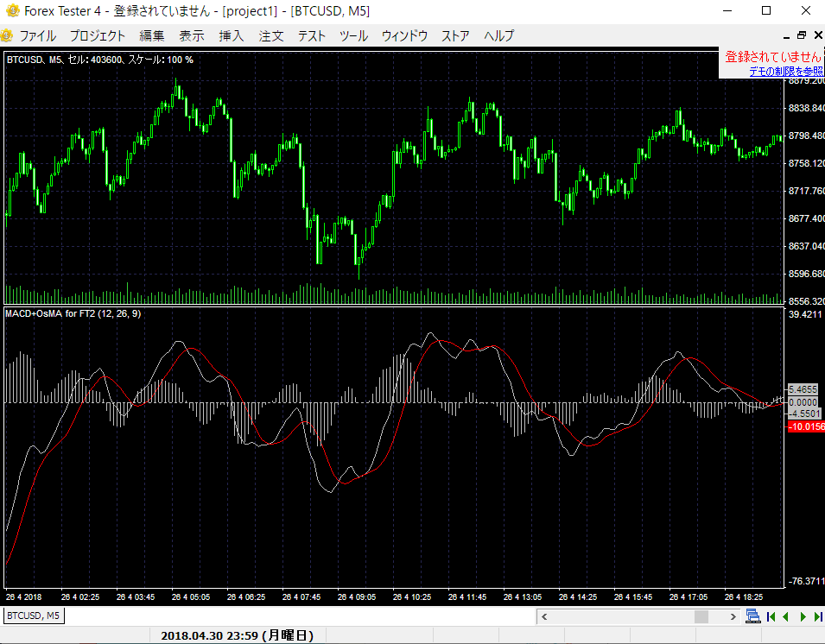This screenshot has height=644, width=825.
Task: Open the 編集 menu
Action: [x=151, y=35]
